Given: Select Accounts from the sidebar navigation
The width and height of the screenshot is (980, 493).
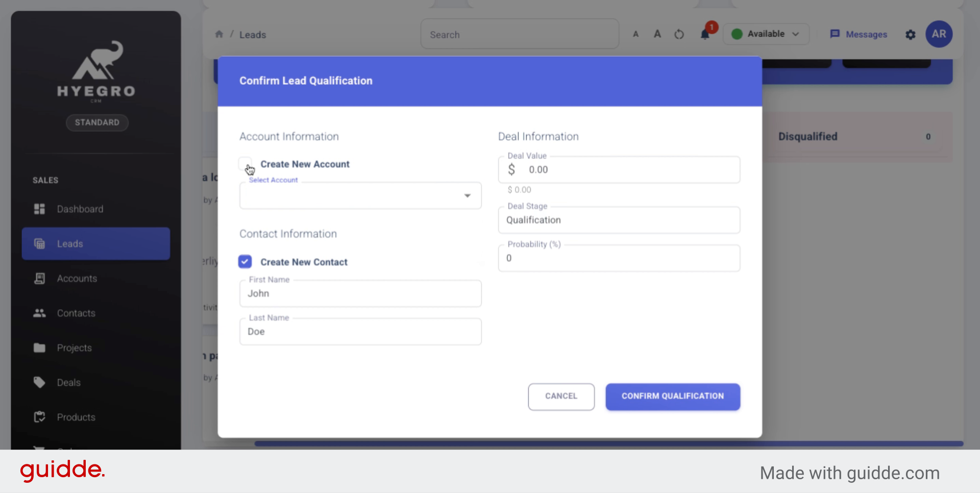Looking at the screenshot, I should (77, 278).
